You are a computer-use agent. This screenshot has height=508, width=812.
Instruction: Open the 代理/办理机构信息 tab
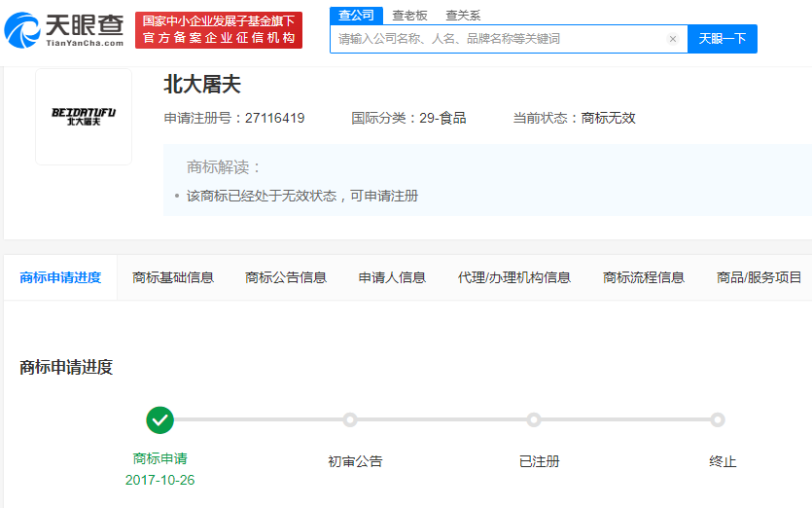tap(514, 277)
